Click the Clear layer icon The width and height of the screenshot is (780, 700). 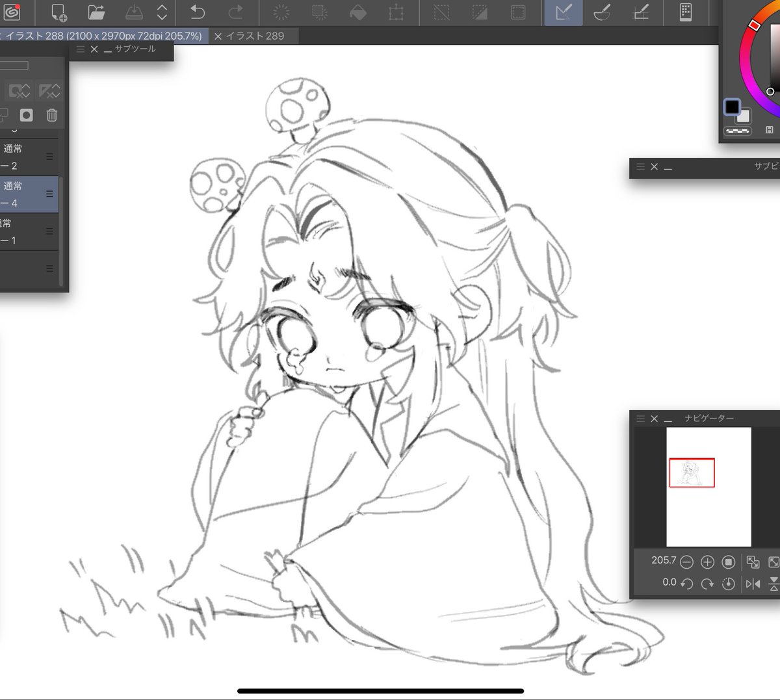281,12
